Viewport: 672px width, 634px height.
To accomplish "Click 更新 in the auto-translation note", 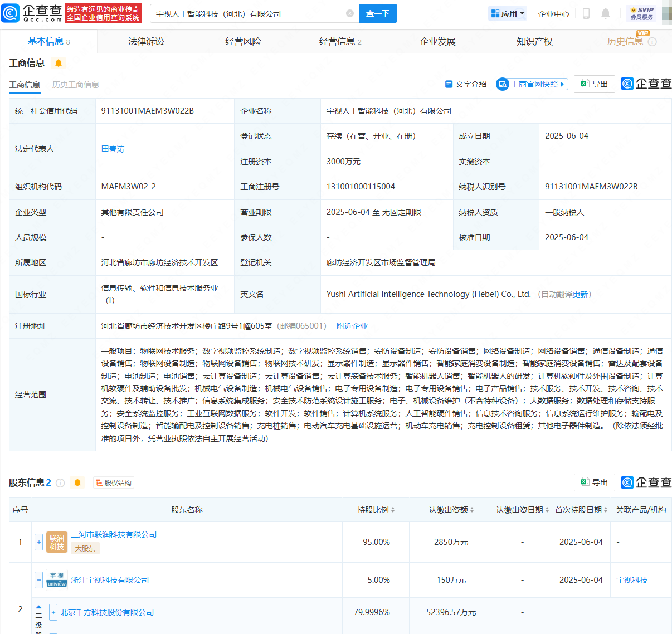I will coord(580,294).
